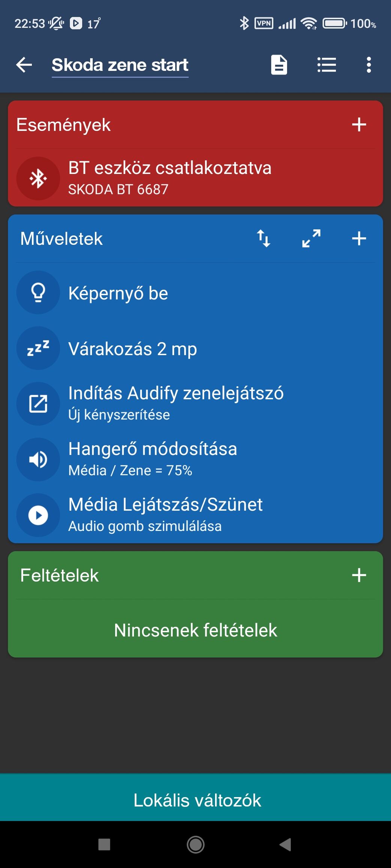Edit the macro name Skoda zene start
The height and width of the screenshot is (868, 391).
[120, 65]
